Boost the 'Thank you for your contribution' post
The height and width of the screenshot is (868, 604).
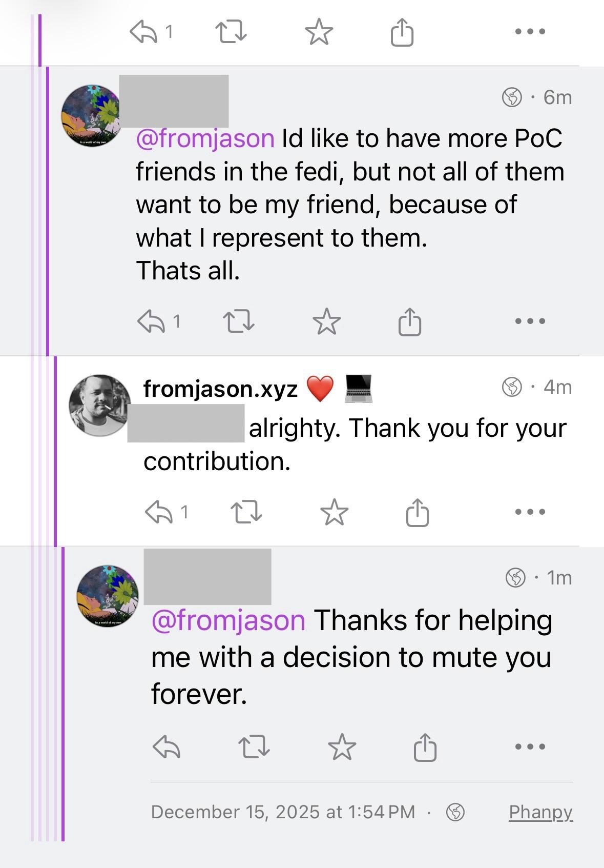tap(246, 512)
